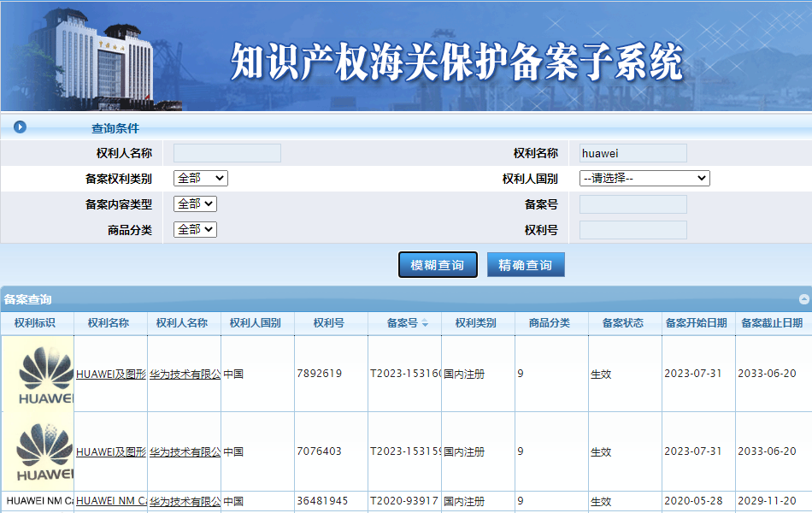Click the 模糊查询 button
This screenshot has width=812, height=513.
pos(438,264)
